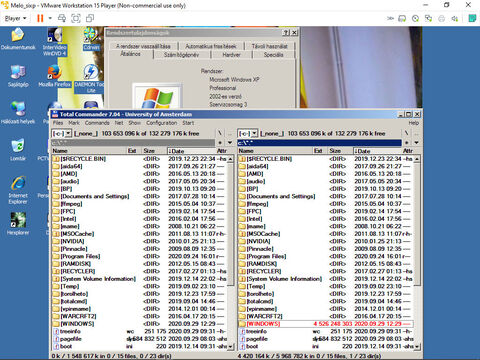Switch VMware to Unity mode
This screenshot has height=360, width=480.
click(x=90, y=18)
